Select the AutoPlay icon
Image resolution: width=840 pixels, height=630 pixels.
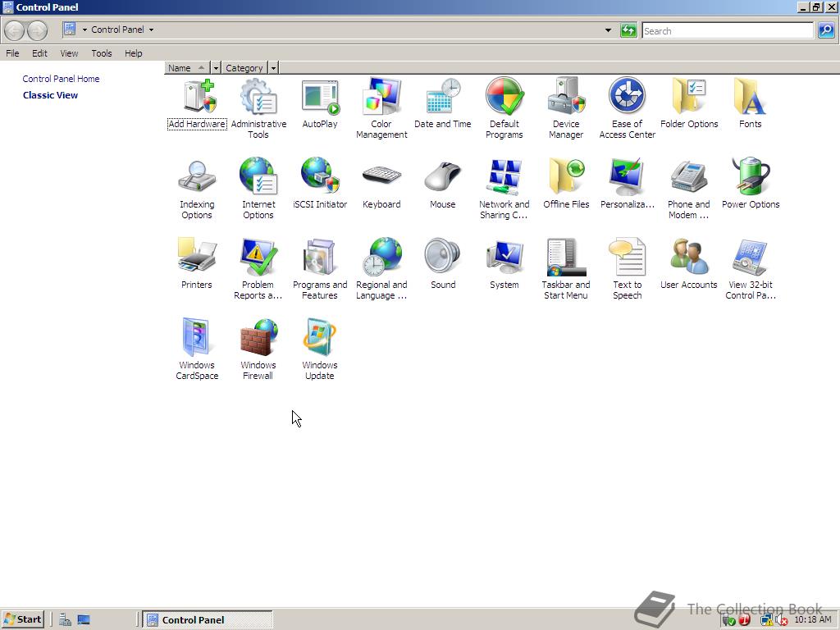(x=320, y=104)
